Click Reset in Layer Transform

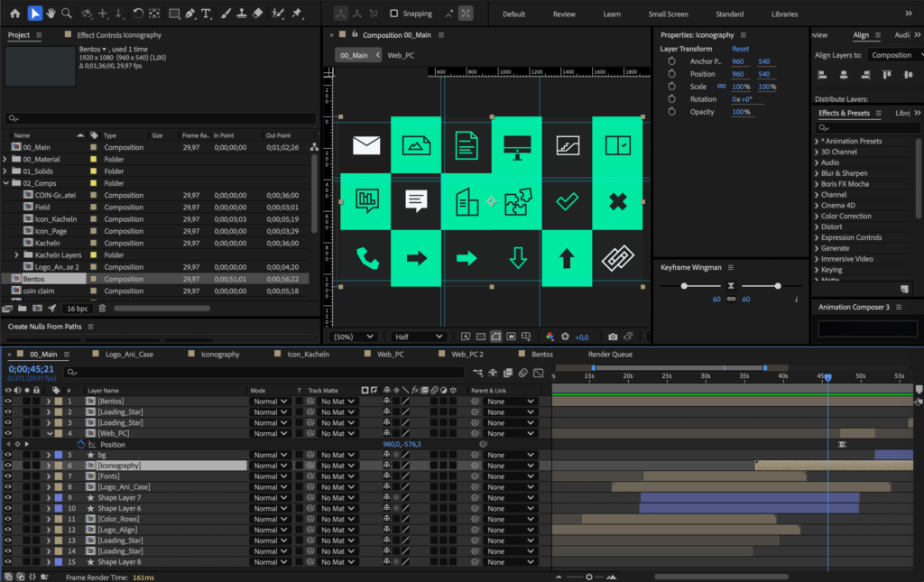coord(740,49)
